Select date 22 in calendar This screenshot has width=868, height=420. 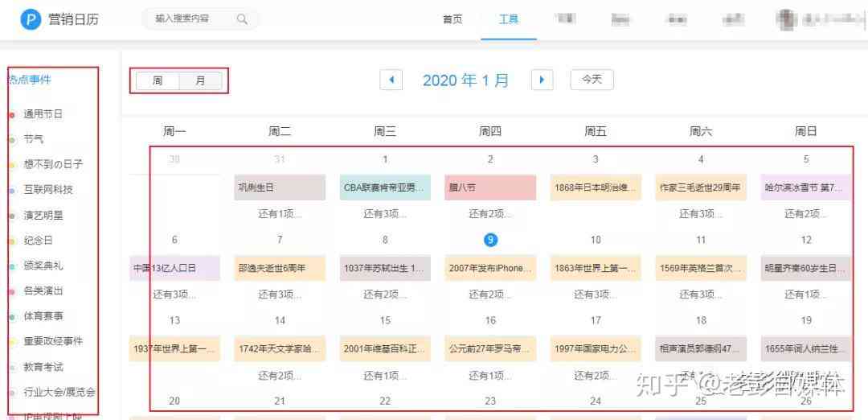(x=385, y=401)
